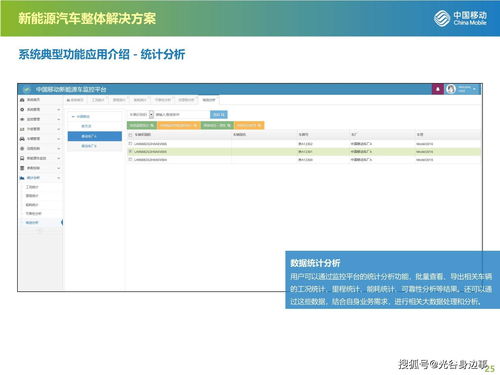This screenshot has width=500, height=375.
Task: Click the last orange action button
Action: (249, 125)
